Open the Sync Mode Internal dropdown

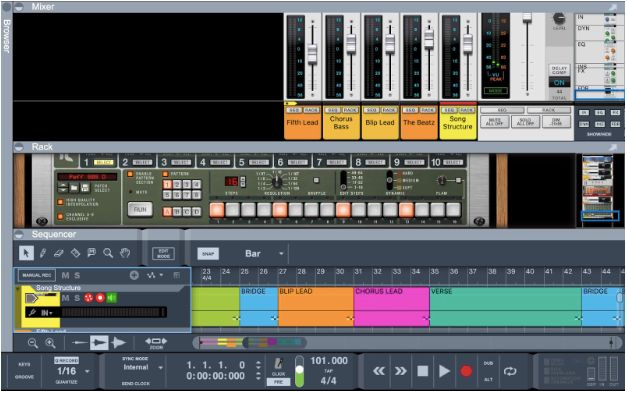[160, 367]
